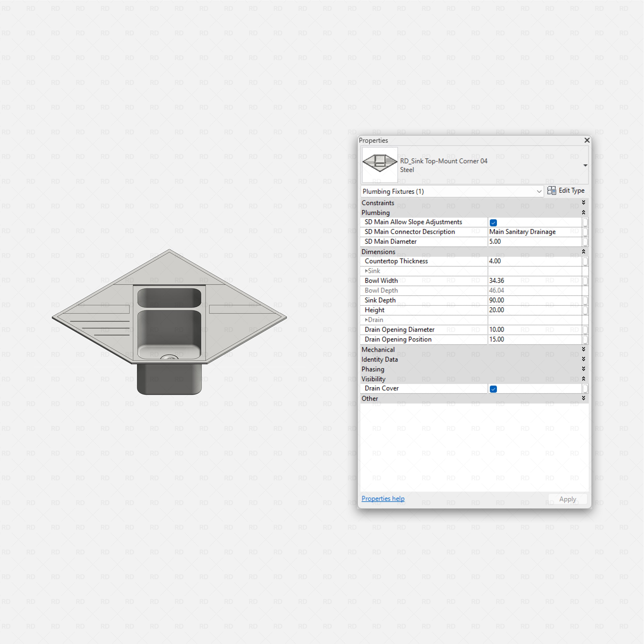Click the Apply button

coord(567,499)
